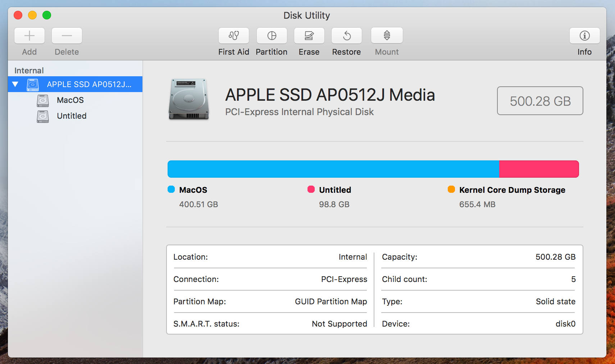The width and height of the screenshot is (615, 364).
Task: Click the Erase disk icon
Action: [x=309, y=36]
